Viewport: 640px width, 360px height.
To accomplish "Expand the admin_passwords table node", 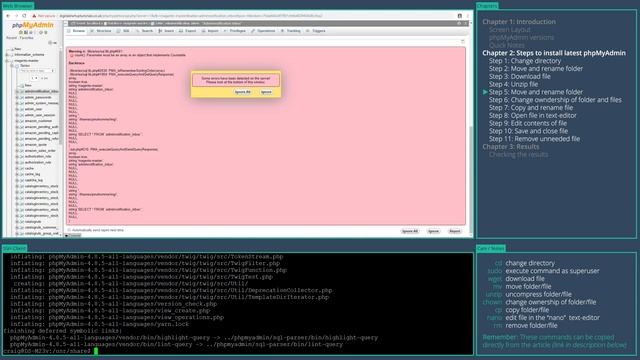I will [17, 98].
